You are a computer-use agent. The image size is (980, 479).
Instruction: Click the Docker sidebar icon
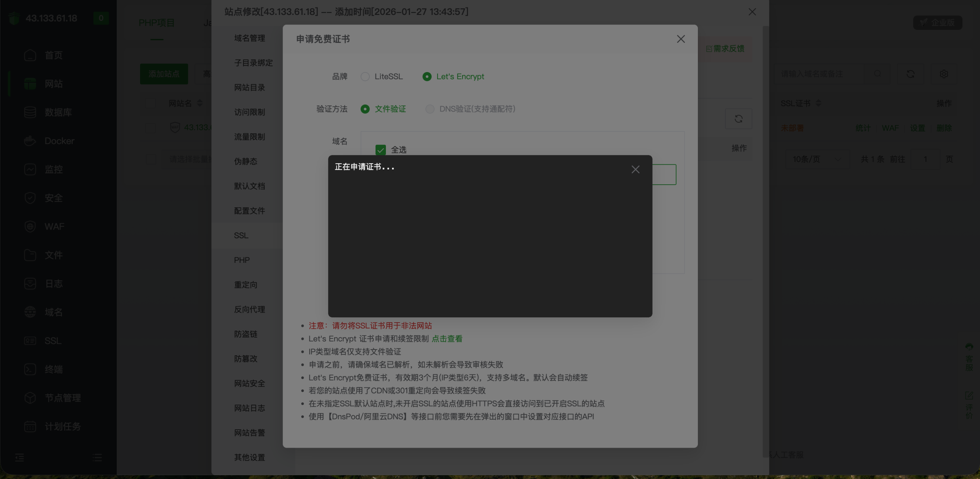click(x=30, y=141)
